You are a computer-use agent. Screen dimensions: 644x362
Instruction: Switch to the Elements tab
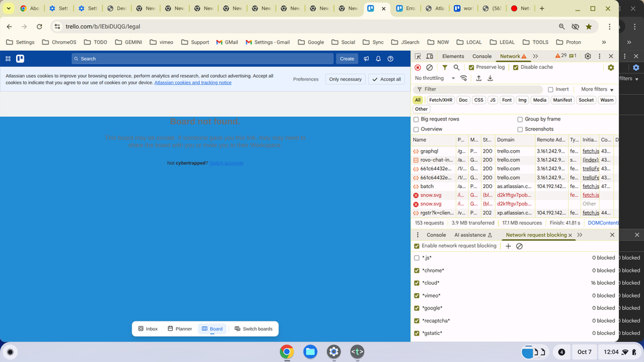tap(453, 56)
